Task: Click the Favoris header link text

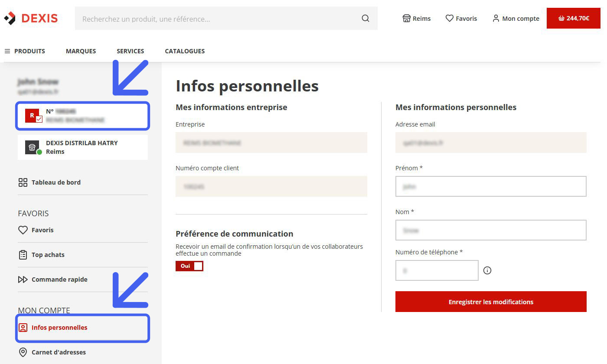Action: [467, 19]
